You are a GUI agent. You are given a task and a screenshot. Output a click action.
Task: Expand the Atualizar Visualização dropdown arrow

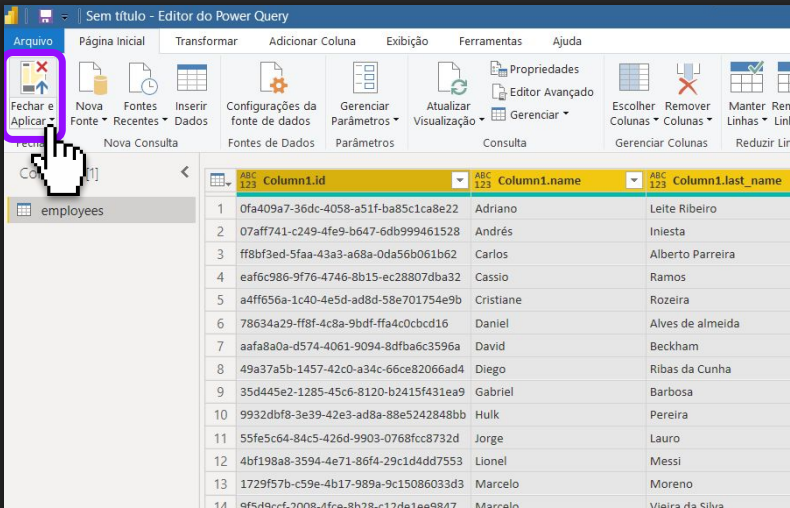click(482, 120)
